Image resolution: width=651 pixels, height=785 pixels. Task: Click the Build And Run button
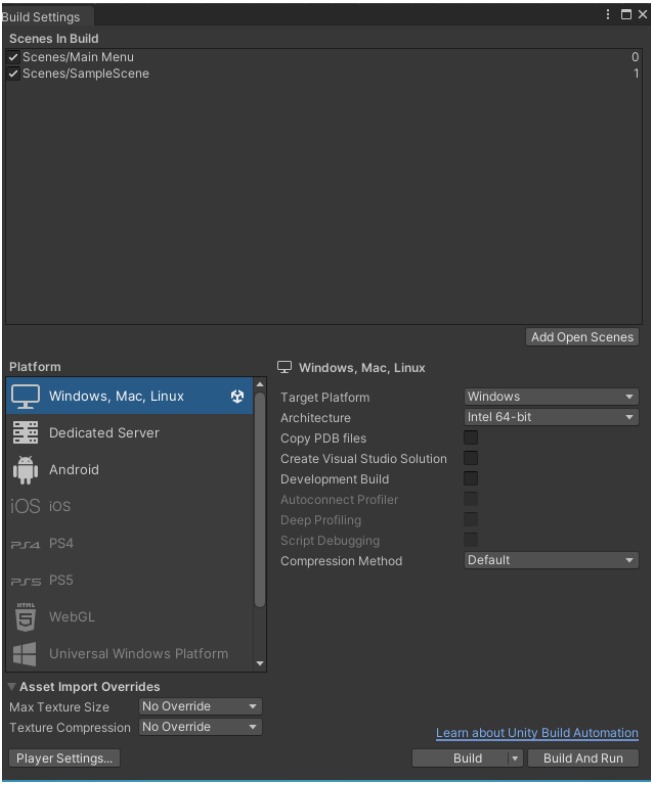coord(583,758)
